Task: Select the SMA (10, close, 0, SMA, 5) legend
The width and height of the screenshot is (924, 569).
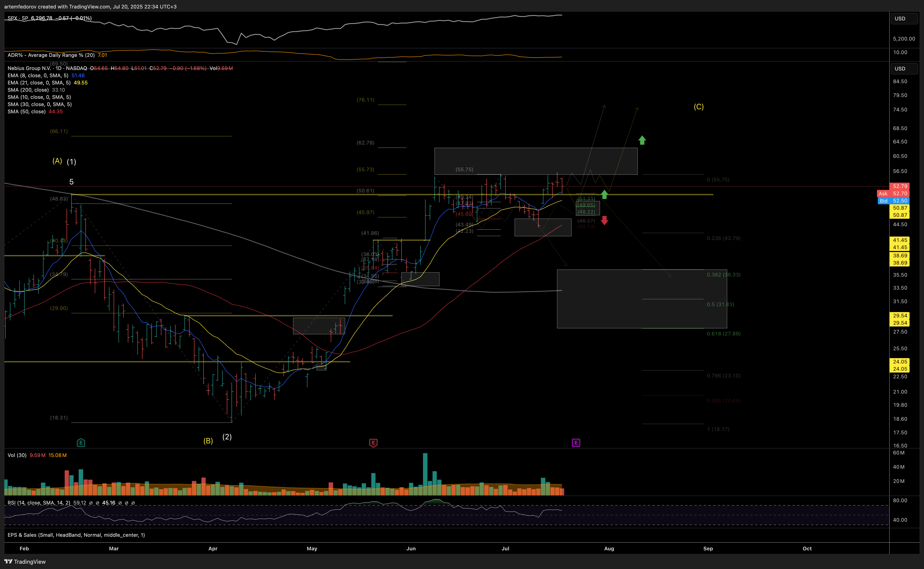Action: [39, 97]
